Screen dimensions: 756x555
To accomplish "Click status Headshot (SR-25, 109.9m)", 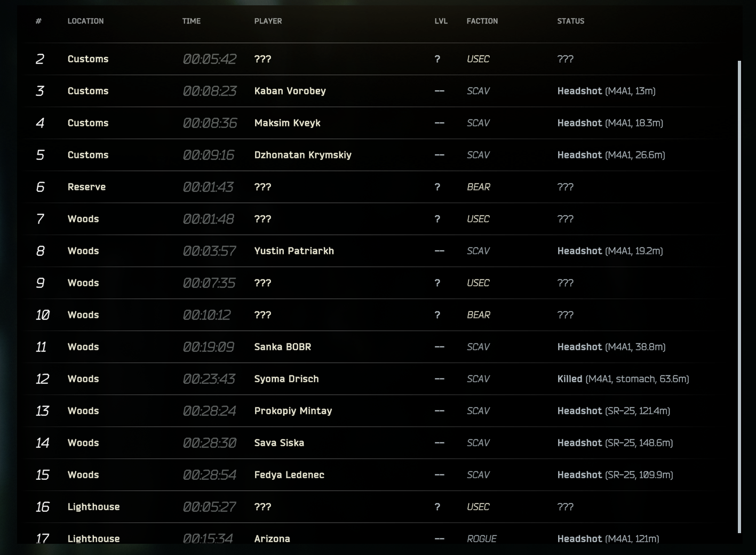I will pyautogui.click(x=615, y=475).
